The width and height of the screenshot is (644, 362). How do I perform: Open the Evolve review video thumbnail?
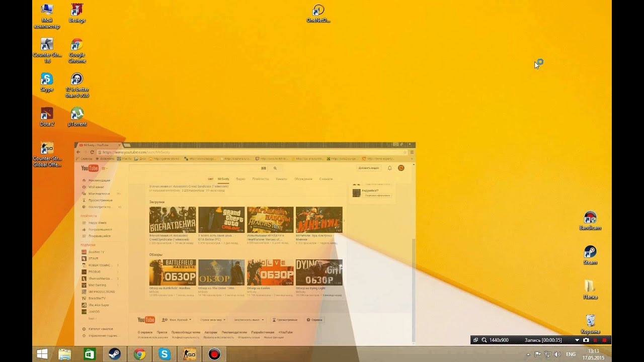click(x=270, y=273)
